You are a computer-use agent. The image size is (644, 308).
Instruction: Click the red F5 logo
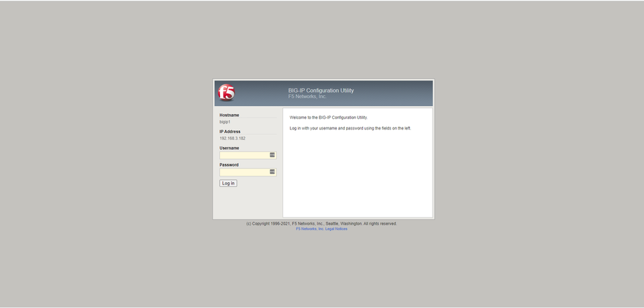[227, 93]
